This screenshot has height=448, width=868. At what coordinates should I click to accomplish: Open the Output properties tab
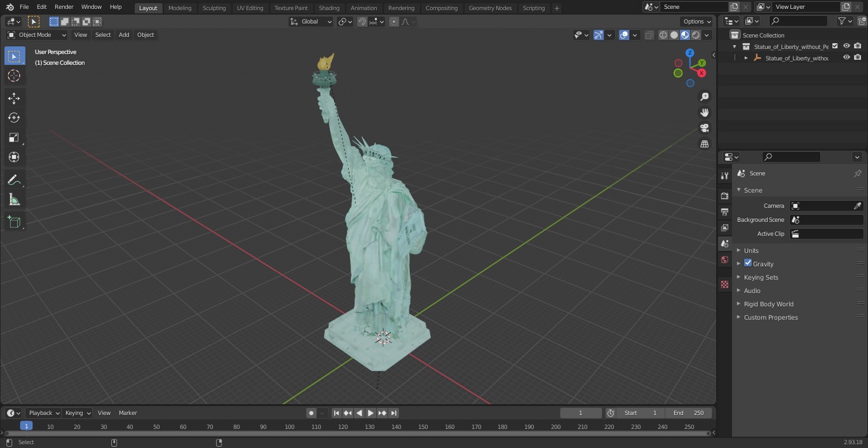[724, 212]
